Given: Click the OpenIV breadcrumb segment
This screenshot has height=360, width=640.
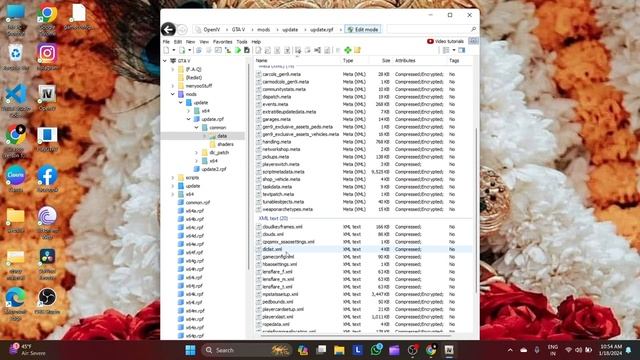Looking at the screenshot, I should pyautogui.click(x=212, y=29).
